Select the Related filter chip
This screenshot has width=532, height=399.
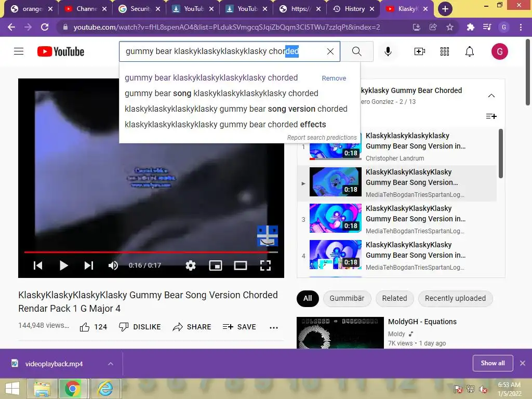point(394,298)
